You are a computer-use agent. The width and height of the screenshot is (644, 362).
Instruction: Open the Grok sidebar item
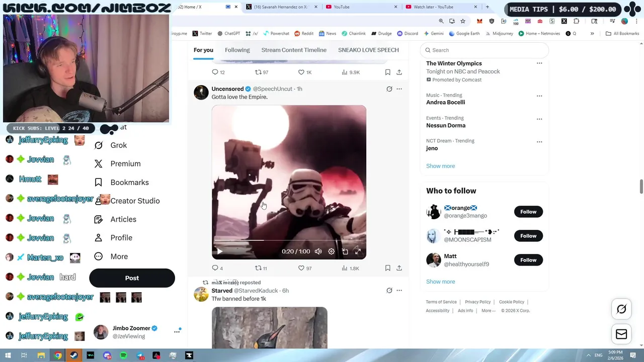click(111, 145)
